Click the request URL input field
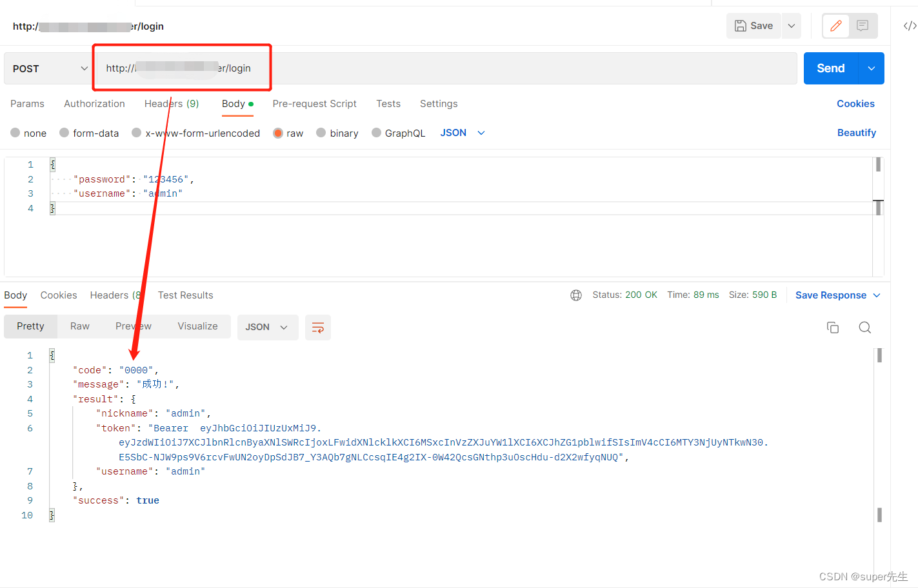Image resolution: width=918 pixels, height=588 pixels. tap(445, 68)
